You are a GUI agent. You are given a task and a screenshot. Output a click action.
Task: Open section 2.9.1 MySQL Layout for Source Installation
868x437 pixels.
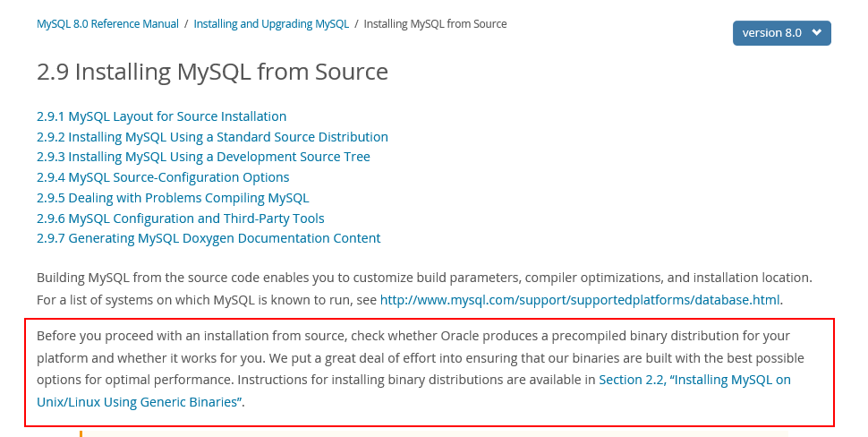(x=161, y=116)
